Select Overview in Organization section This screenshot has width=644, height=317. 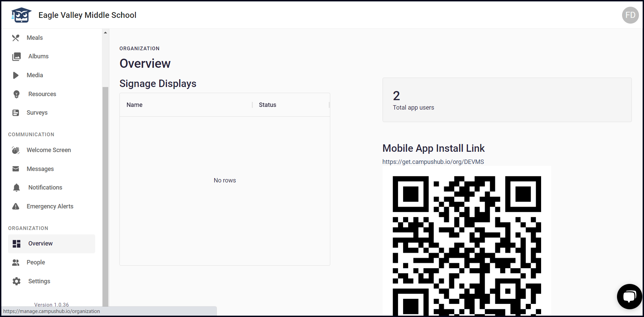pyautogui.click(x=52, y=243)
